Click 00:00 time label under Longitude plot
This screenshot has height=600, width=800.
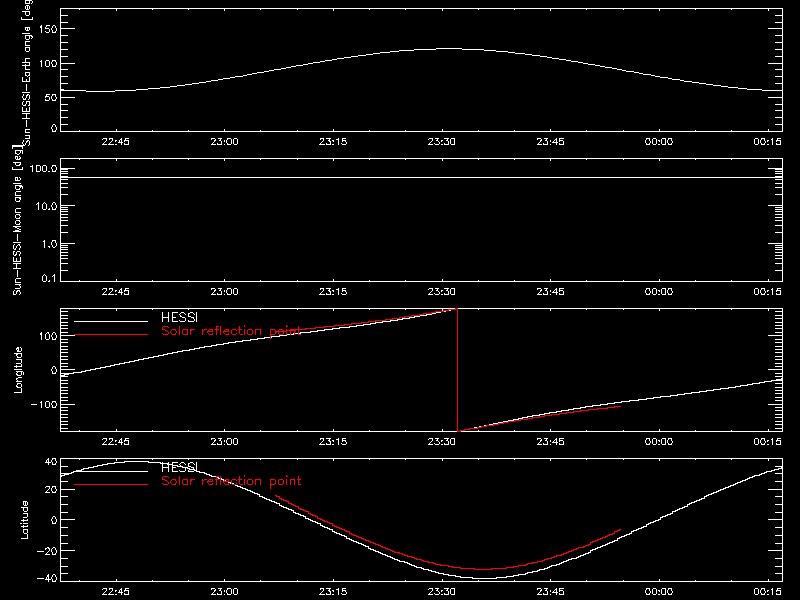click(x=659, y=441)
